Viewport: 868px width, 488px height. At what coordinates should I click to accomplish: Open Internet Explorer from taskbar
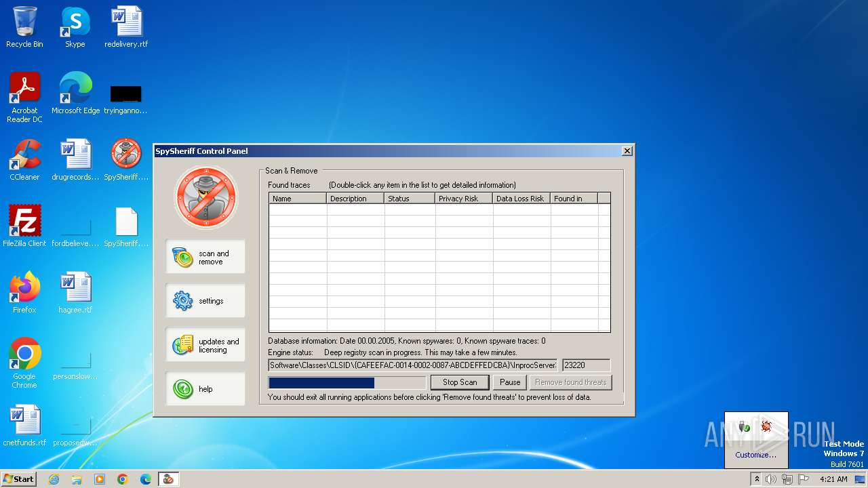54,479
